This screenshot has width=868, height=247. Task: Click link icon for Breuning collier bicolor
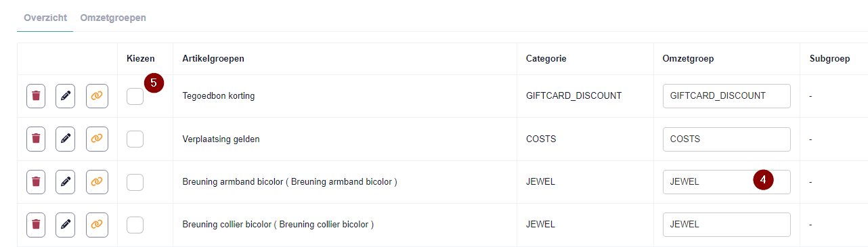(x=97, y=224)
